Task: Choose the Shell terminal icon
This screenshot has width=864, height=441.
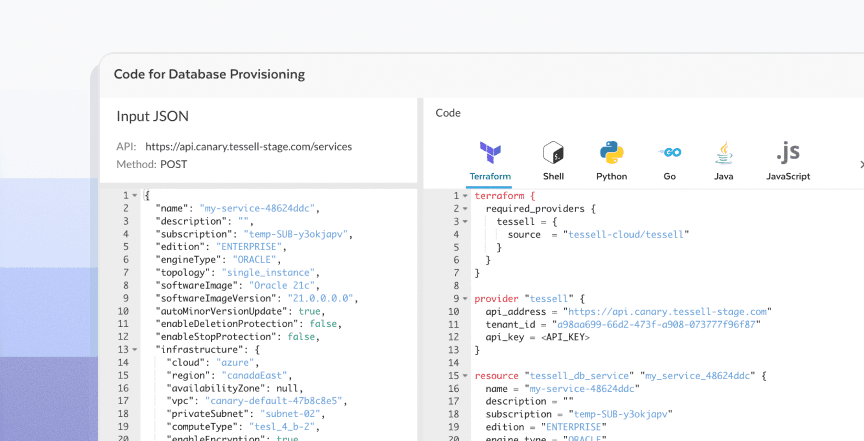Action: 553,152
